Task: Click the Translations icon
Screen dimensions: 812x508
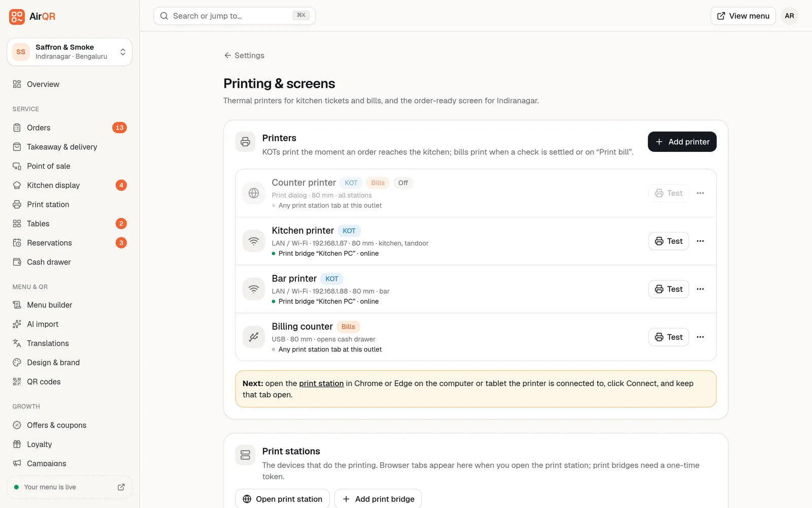Action: pos(17,343)
